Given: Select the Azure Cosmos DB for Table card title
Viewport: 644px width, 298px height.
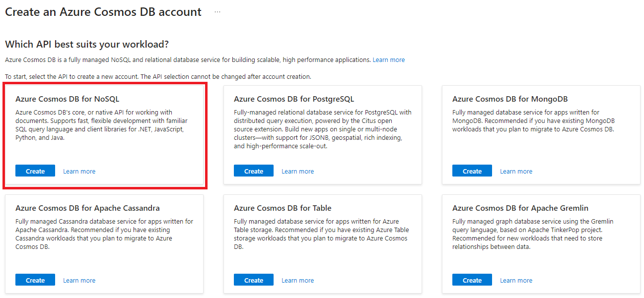Looking at the screenshot, I should pyautogui.click(x=283, y=208).
